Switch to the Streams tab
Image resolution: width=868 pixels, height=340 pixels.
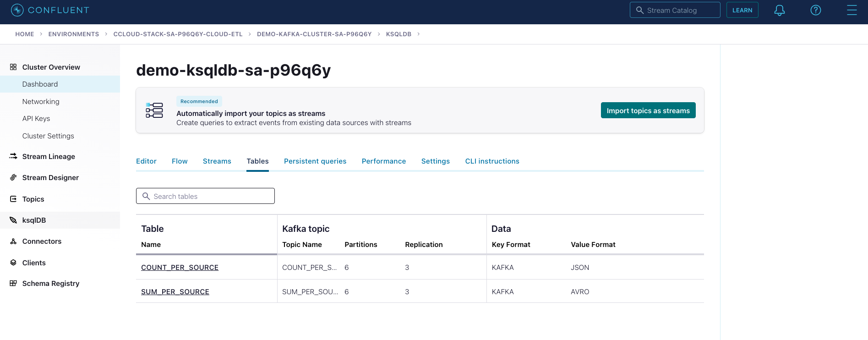pyautogui.click(x=217, y=161)
